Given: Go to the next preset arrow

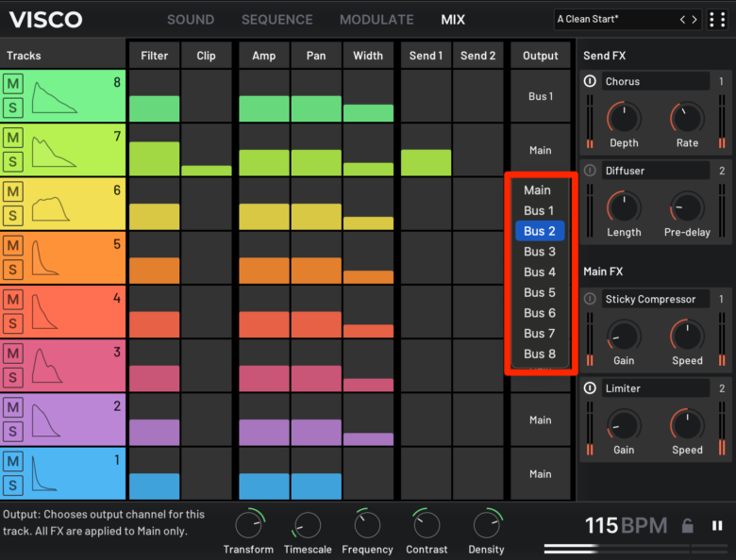Looking at the screenshot, I should (695, 19).
